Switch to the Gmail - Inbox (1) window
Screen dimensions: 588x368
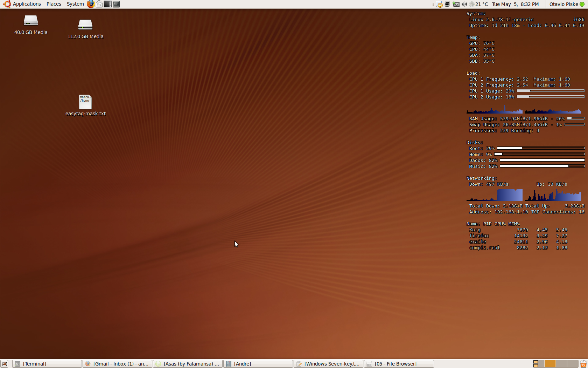tap(118, 364)
